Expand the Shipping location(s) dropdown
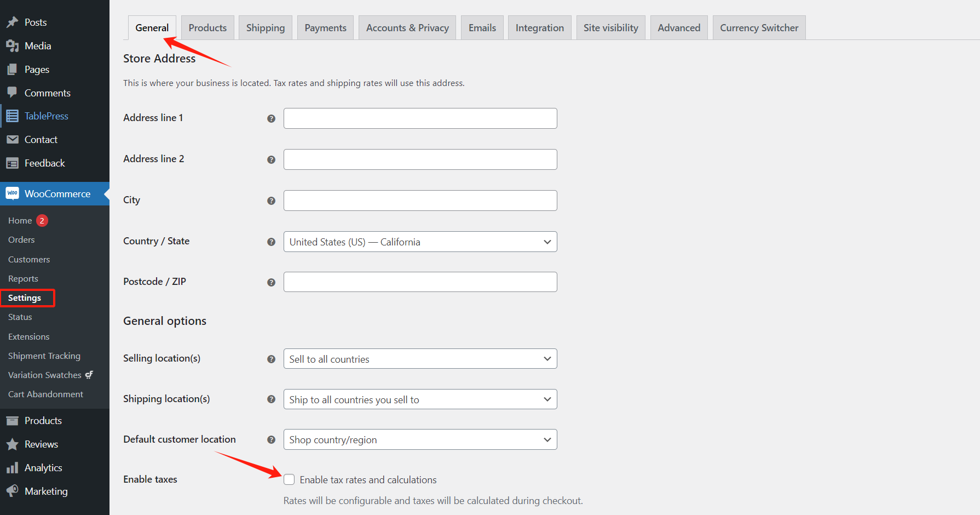This screenshot has height=515, width=980. (420, 399)
